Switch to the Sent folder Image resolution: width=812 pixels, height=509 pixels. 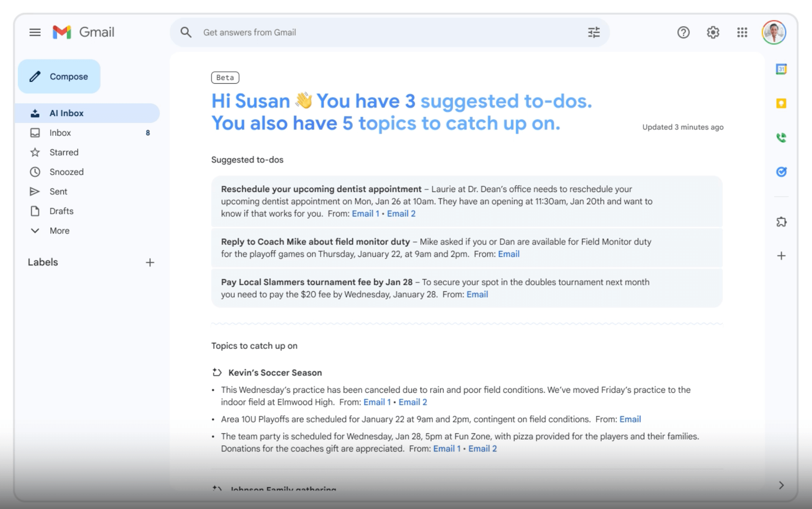point(58,191)
